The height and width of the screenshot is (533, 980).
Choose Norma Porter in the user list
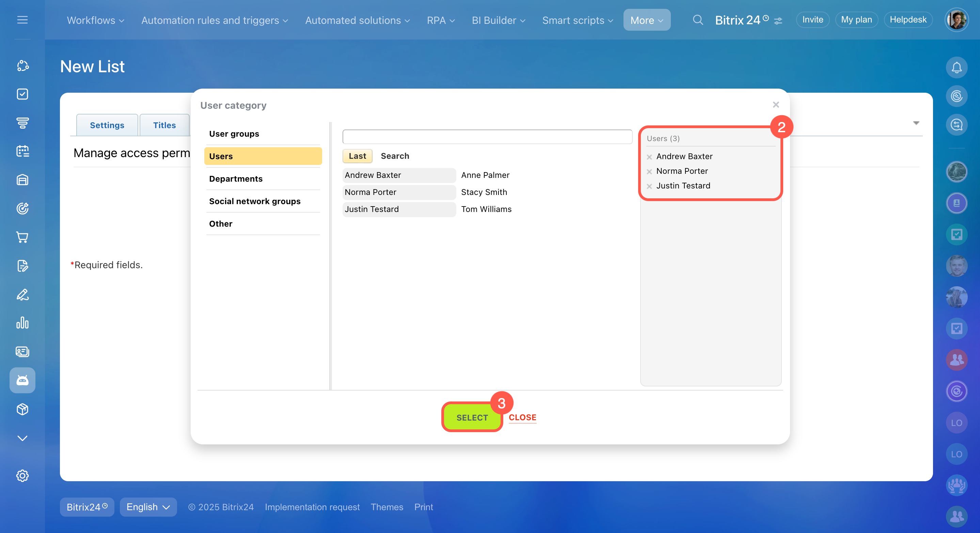point(399,192)
